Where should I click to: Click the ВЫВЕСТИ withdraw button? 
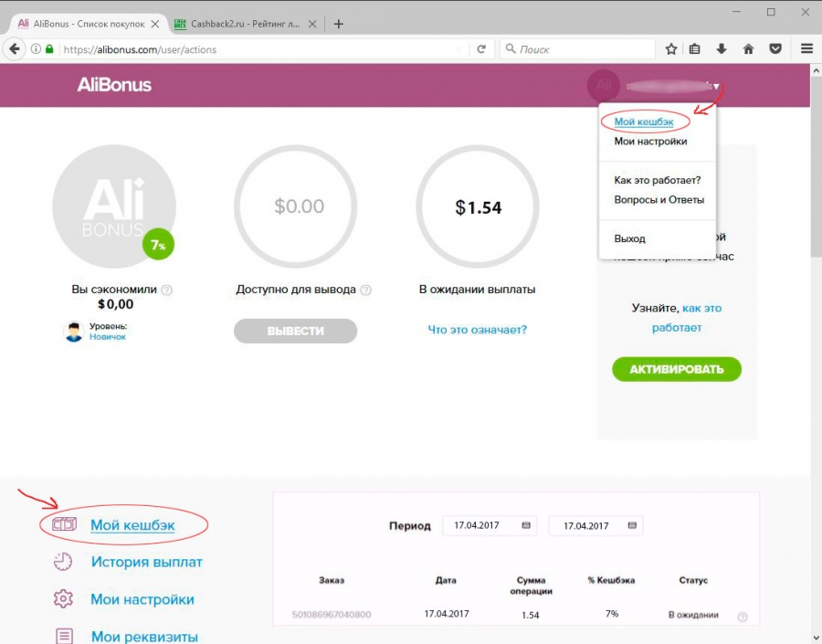tap(295, 331)
